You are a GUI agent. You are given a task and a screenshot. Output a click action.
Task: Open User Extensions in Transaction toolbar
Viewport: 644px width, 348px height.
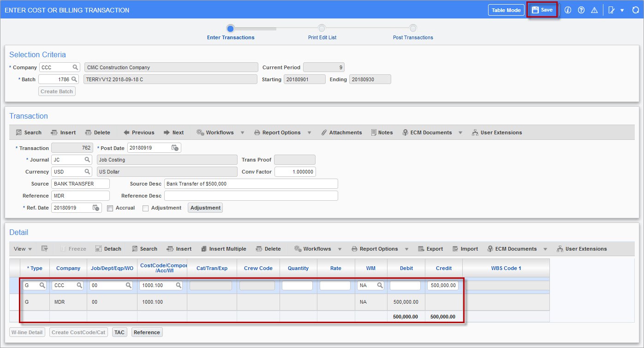click(497, 132)
